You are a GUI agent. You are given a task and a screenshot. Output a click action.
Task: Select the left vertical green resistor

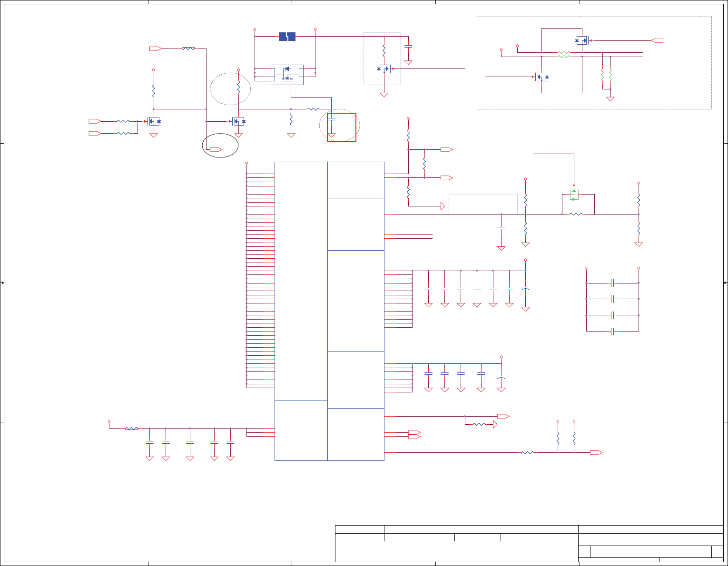602,75
